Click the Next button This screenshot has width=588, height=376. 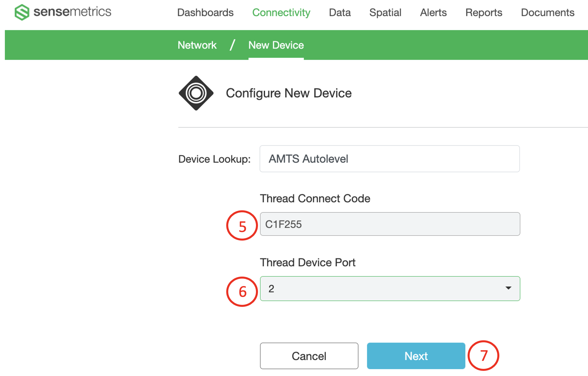pyautogui.click(x=416, y=356)
